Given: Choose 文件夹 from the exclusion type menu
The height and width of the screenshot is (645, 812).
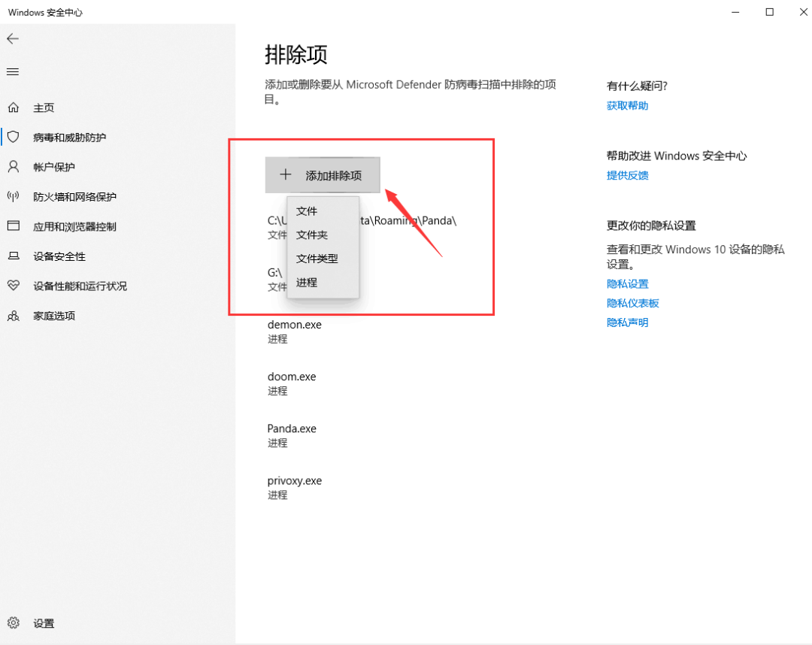Looking at the screenshot, I should coord(312,235).
